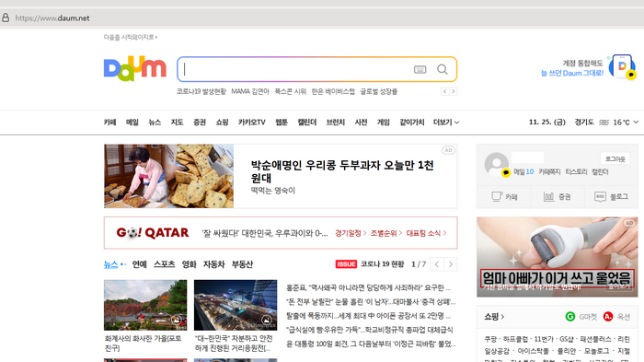
Task: Open the 우루과이 match headline
Action: [265, 233]
